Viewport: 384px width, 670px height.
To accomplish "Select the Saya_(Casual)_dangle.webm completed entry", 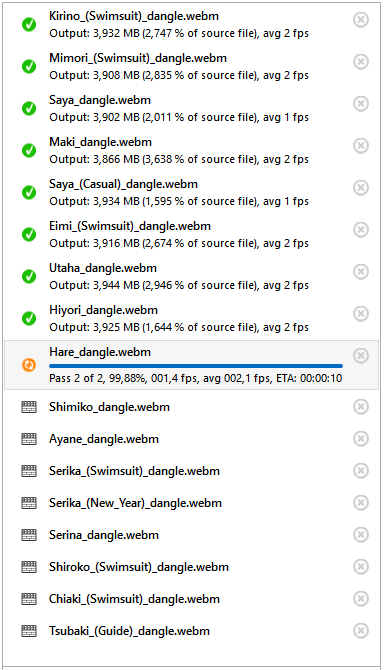I will 191,192.
